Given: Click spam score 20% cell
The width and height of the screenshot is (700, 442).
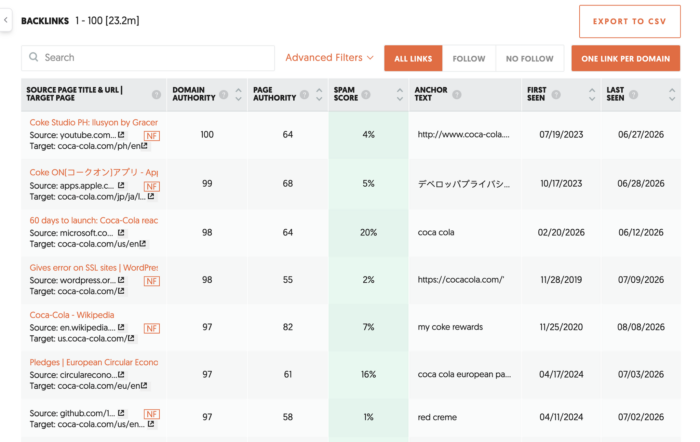Looking at the screenshot, I should [x=368, y=233].
